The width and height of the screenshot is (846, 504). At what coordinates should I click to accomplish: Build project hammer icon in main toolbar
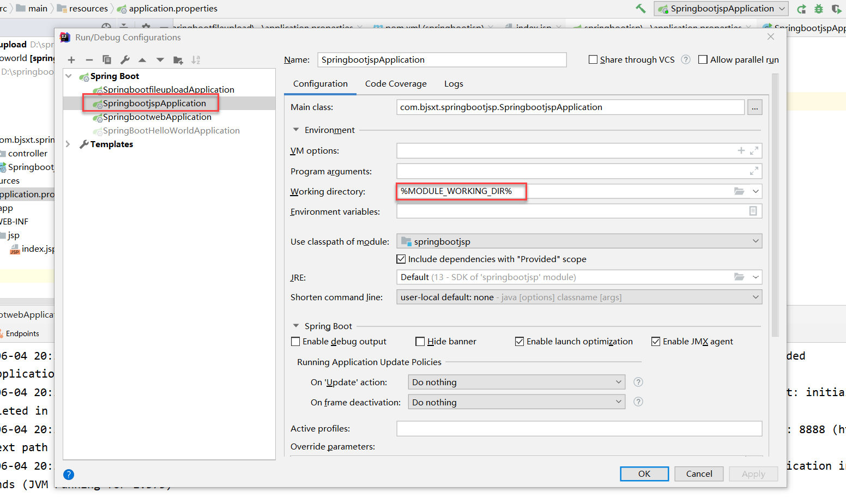[x=640, y=8]
